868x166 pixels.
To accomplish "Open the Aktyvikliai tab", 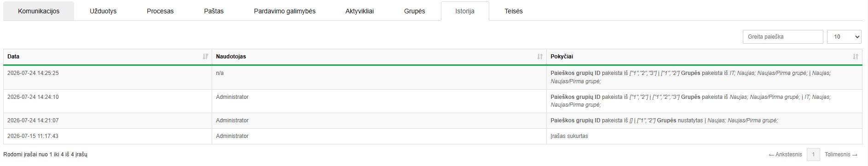I will tap(359, 11).
